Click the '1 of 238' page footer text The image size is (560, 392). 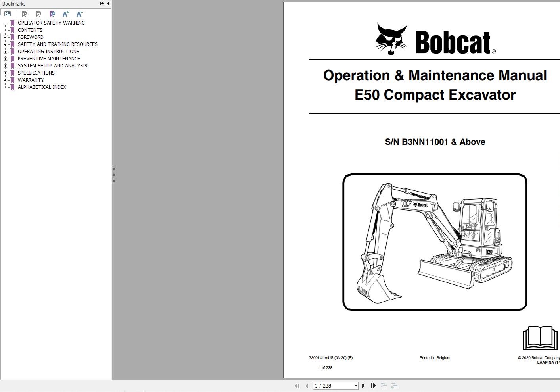pos(326,368)
